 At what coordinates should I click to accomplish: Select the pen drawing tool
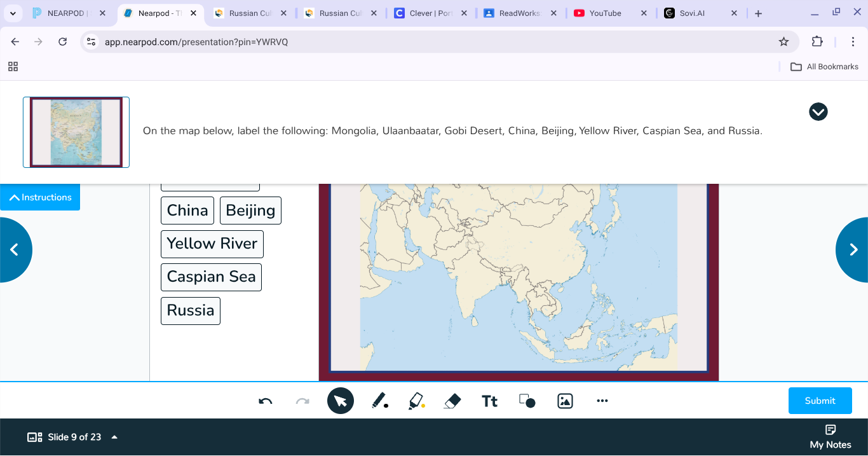click(x=380, y=401)
